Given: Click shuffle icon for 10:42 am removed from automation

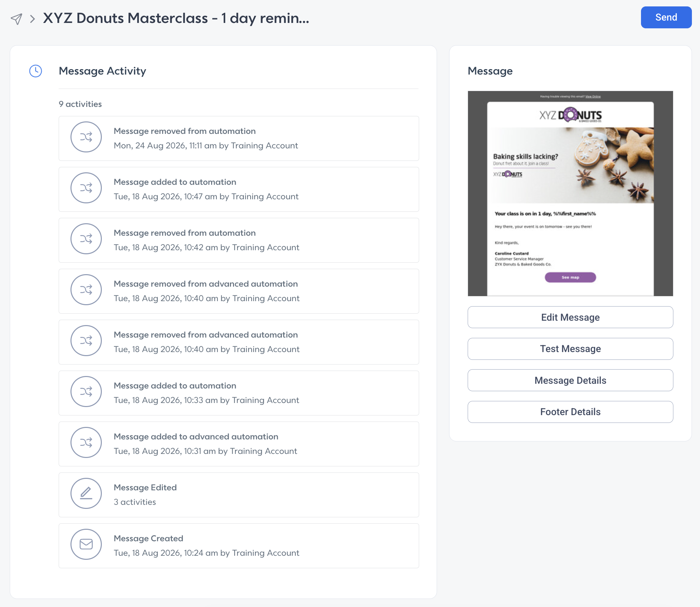Looking at the screenshot, I should pyautogui.click(x=86, y=239).
